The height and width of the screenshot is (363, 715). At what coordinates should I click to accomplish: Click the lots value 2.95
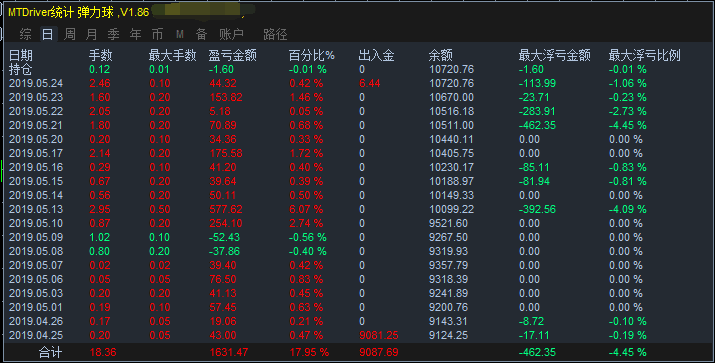coord(100,209)
